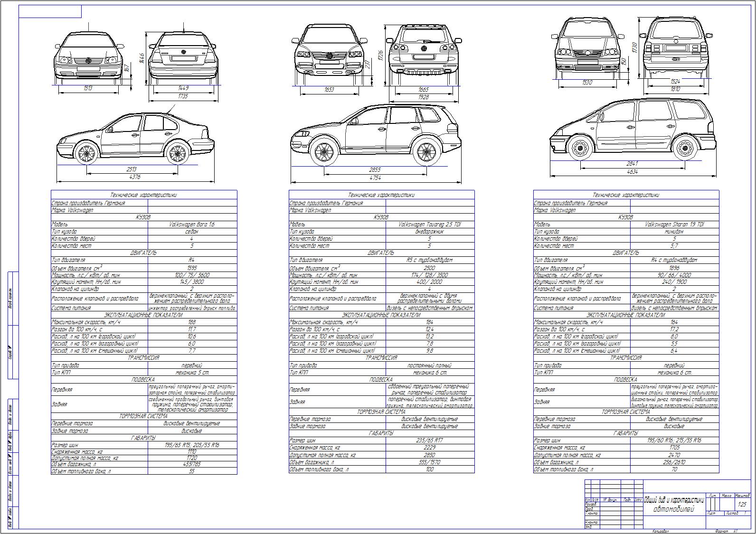Click the tire size "195/60 R16; 215/55 R16"
This screenshot has width=756, height=534.
pos(674,440)
